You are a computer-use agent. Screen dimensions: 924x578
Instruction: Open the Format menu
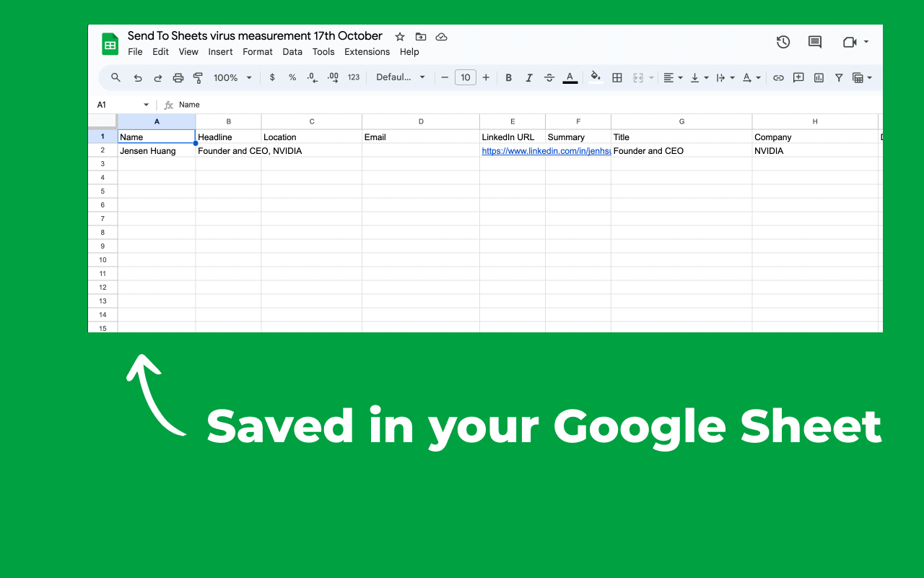click(x=258, y=52)
